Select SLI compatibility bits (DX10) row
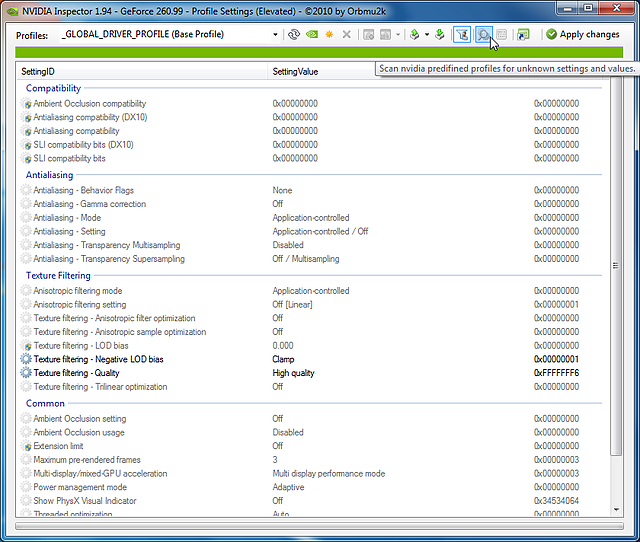Screen dimensions: 640x542 coord(310,144)
